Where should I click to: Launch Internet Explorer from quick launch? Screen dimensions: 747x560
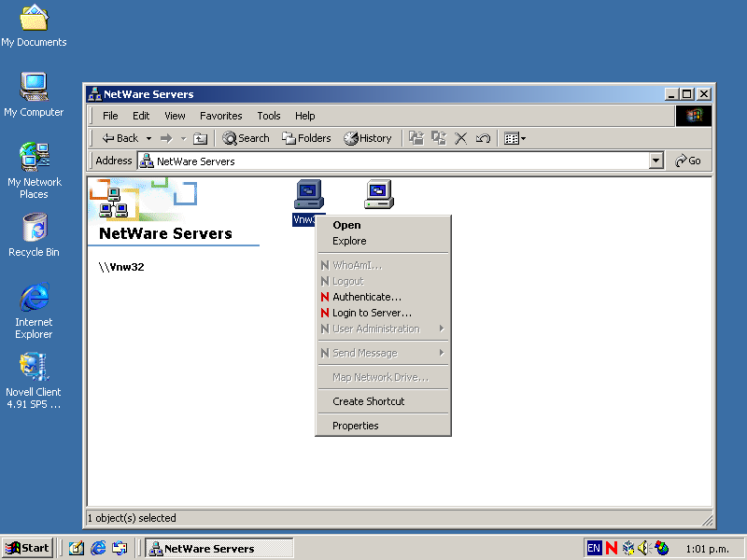tap(98, 549)
